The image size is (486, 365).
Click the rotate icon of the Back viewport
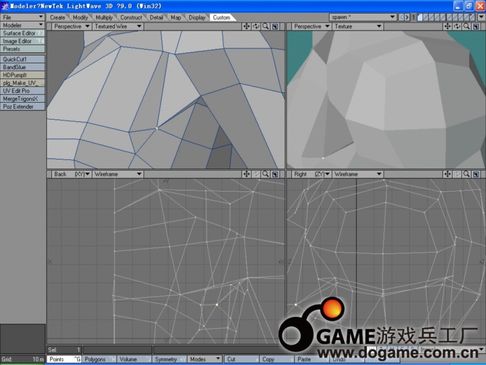point(256,174)
